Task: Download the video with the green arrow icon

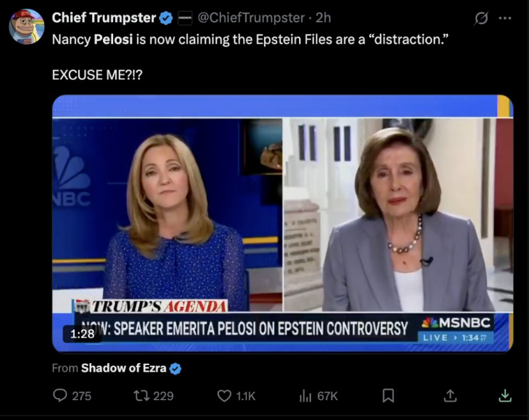Action: [x=505, y=395]
